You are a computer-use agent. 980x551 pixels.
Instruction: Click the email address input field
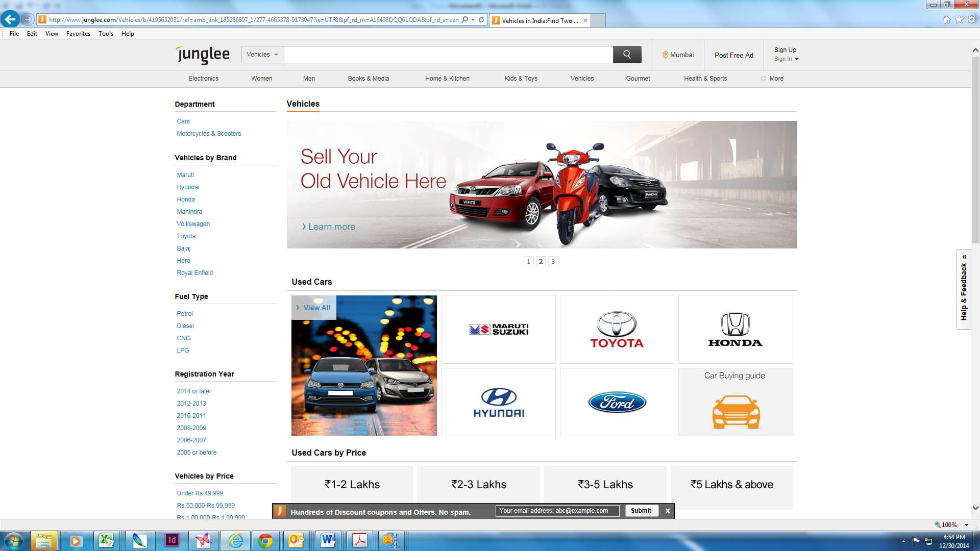(557, 511)
